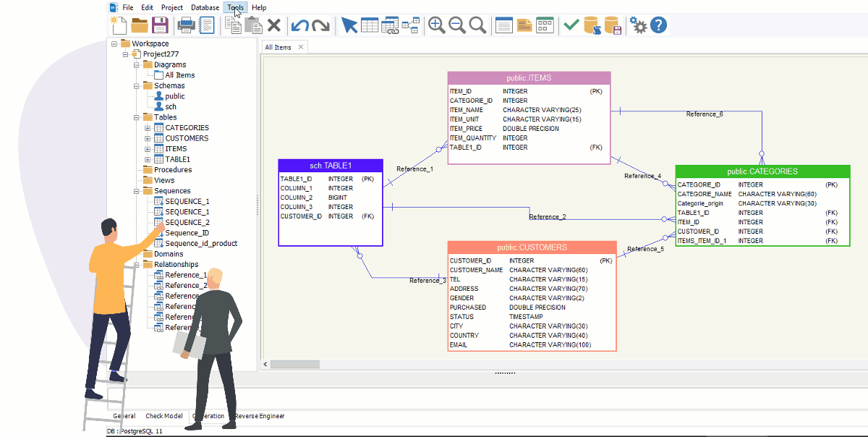Select the public schema in tree
This screenshot has width=868, height=437.
pyautogui.click(x=174, y=96)
